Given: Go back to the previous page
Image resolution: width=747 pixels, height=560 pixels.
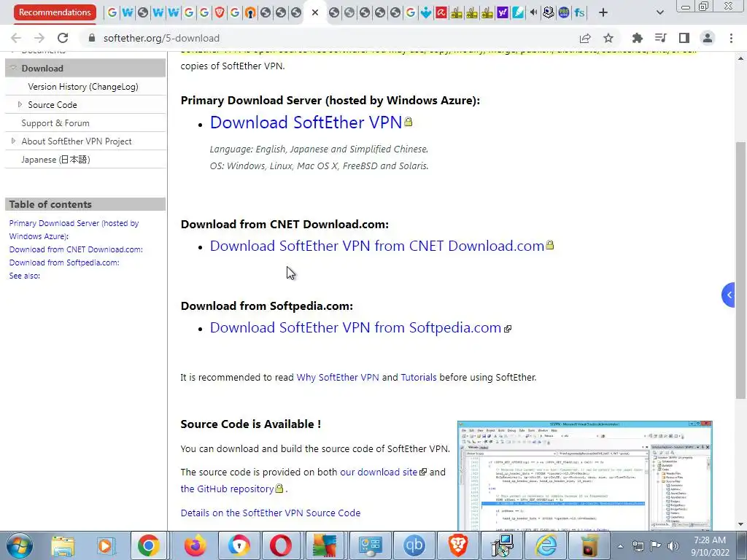Looking at the screenshot, I should [x=16, y=38].
